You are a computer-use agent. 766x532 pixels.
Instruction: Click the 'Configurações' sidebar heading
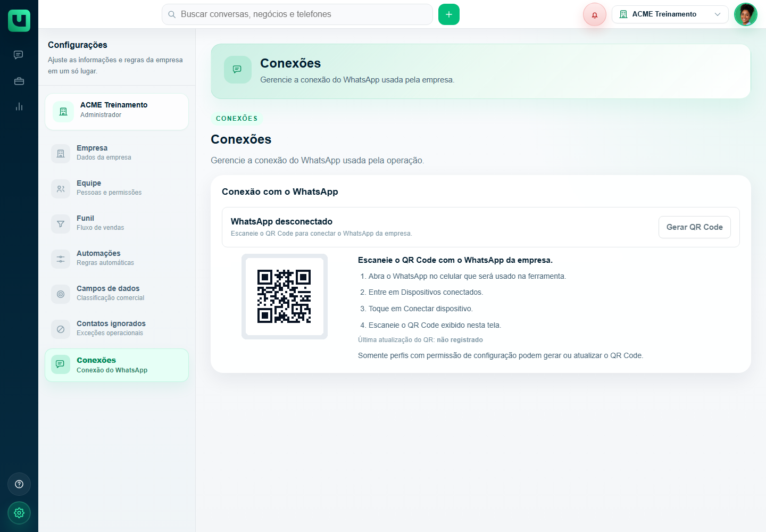(78, 45)
